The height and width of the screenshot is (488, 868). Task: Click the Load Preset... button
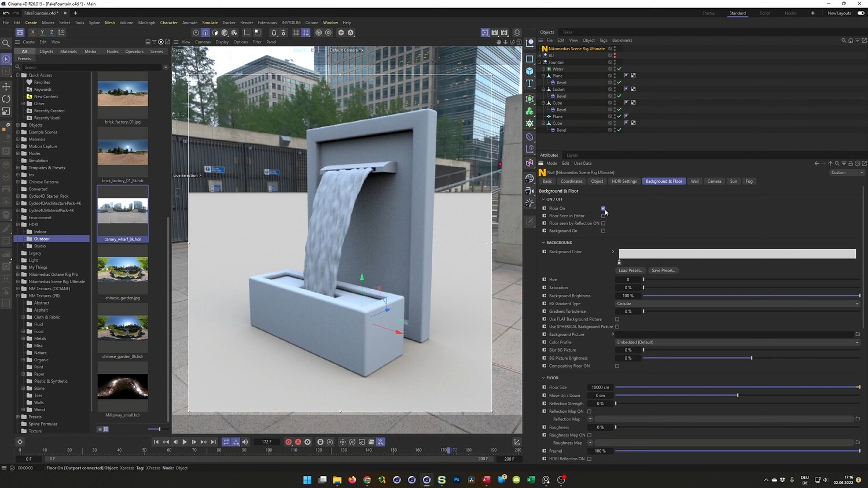point(630,271)
